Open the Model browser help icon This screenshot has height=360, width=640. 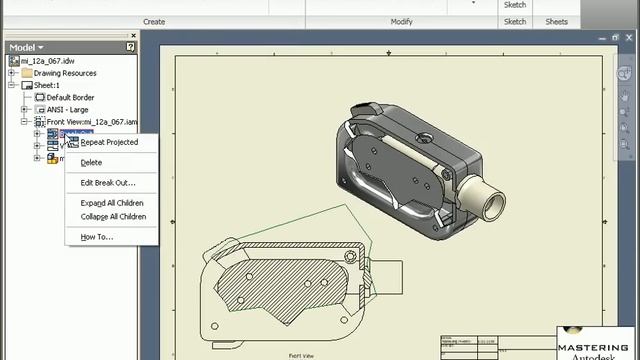pos(130,47)
